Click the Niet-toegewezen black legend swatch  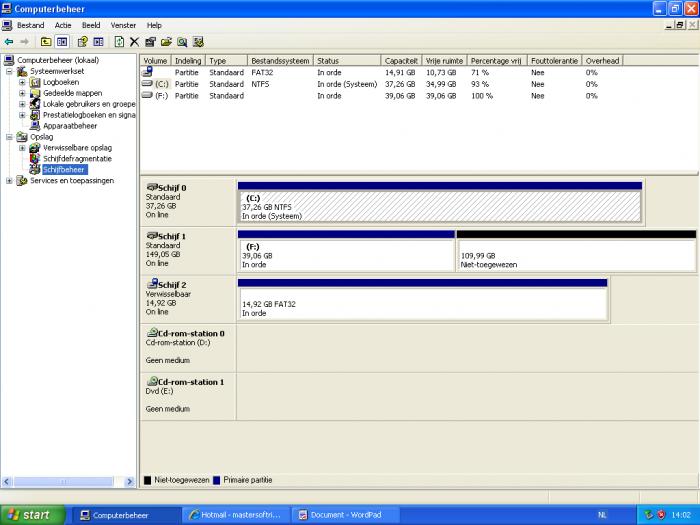[147, 480]
